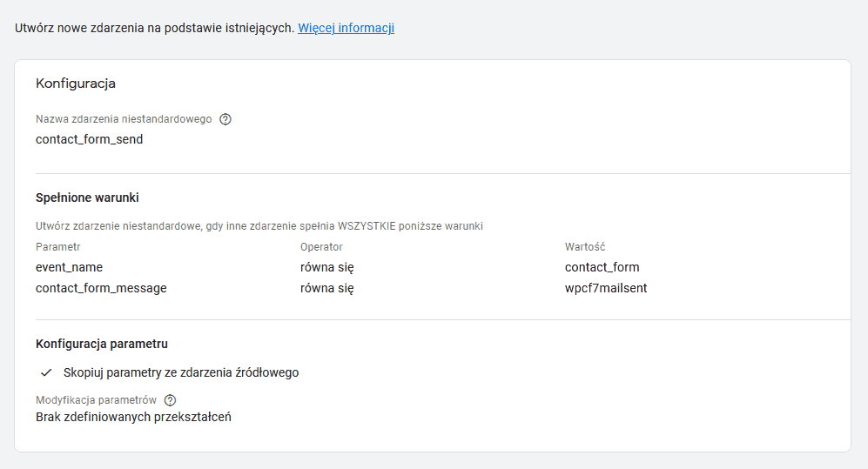The width and height of the screenshot is (868, 469).
Task: Click help icon beside "Nazwa zdarzenia niestandardowego"
Action: [225, 119]
